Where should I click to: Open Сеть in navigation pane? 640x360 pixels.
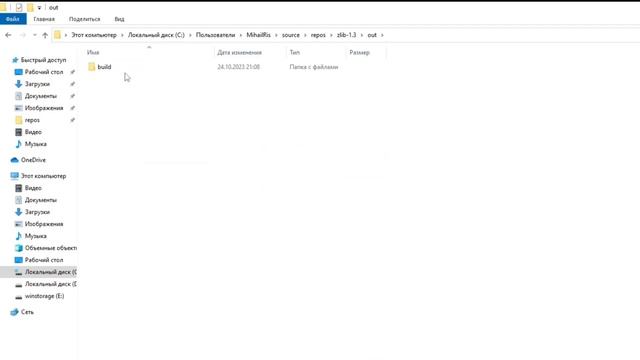point(27,312)
